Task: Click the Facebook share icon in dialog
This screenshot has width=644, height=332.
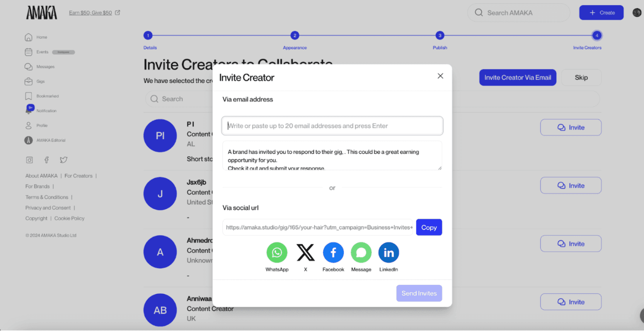Action: (333, 253)
